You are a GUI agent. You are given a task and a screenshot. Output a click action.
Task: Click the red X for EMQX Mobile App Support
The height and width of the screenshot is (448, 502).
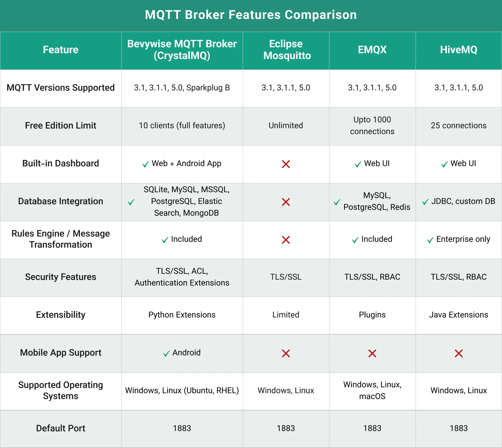pyautogui.click(x=372, y=353)
